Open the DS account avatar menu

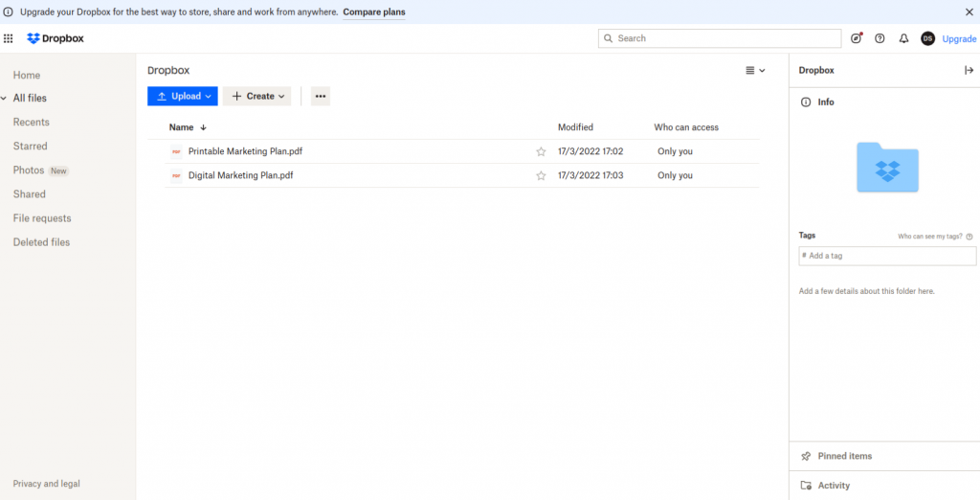[x=927, y=38]
